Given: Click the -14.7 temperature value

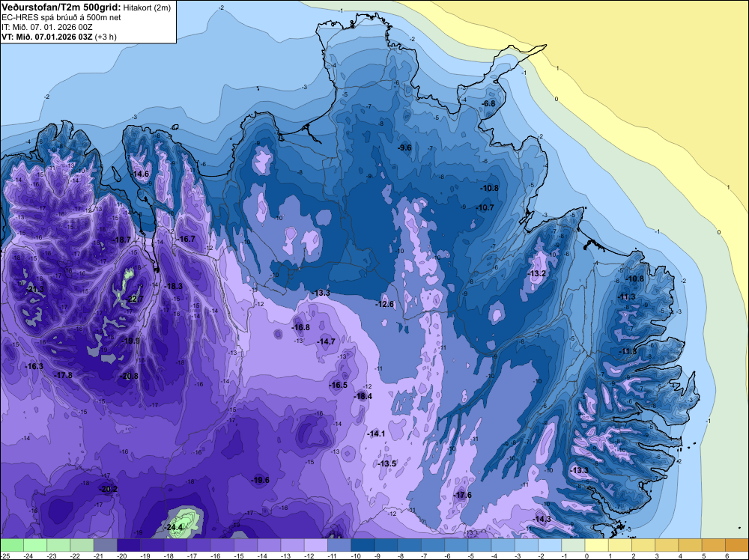Looking at the screenshot, I should 326,341.
